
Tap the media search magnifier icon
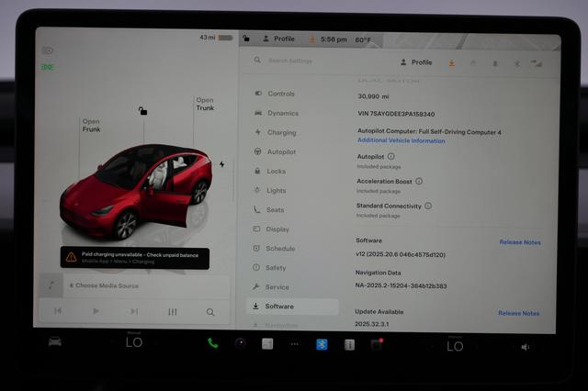(210, 312)
